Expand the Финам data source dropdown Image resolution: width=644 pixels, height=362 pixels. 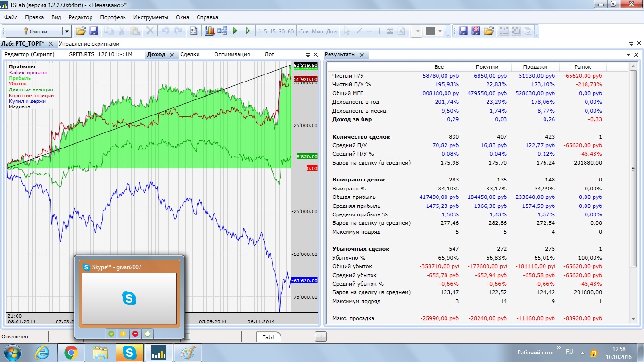pyautogui.click(x=67, y=32)
